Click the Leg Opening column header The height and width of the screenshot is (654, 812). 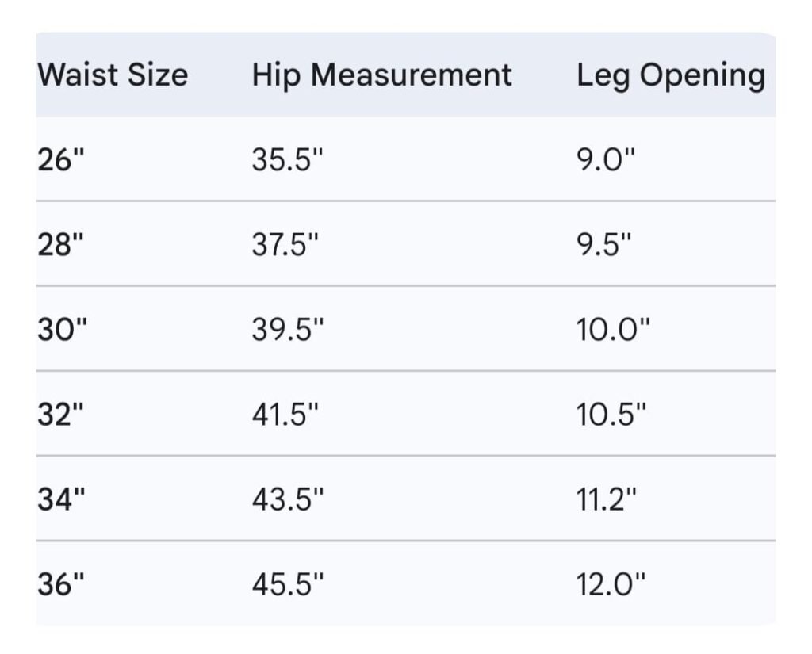coord(670,75)
